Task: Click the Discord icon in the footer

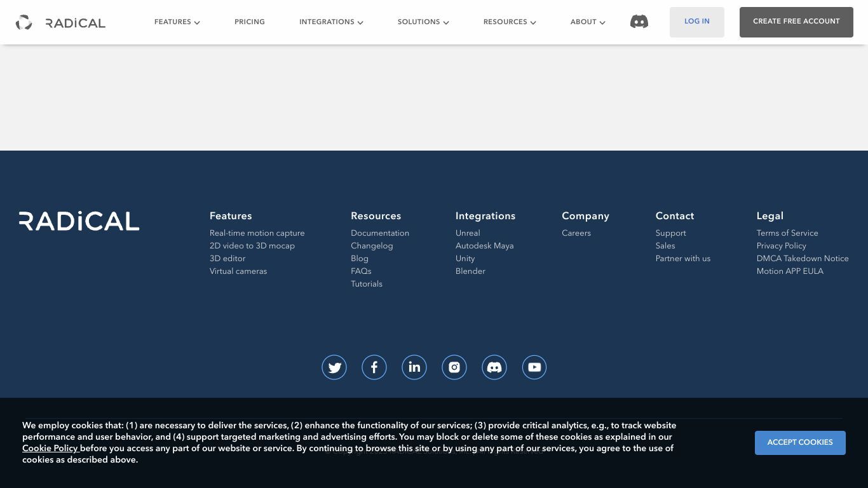Action: [x=494, y=367]
